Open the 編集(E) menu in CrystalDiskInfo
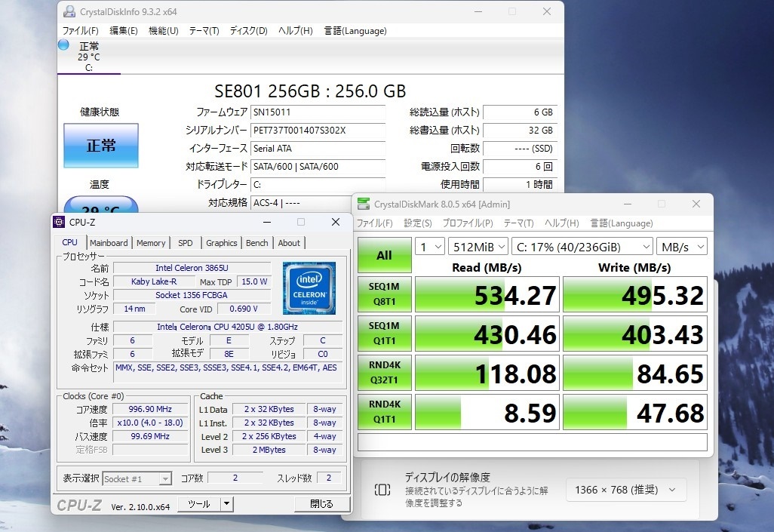This screenshot has height=532, width=774. click(124, 31)
